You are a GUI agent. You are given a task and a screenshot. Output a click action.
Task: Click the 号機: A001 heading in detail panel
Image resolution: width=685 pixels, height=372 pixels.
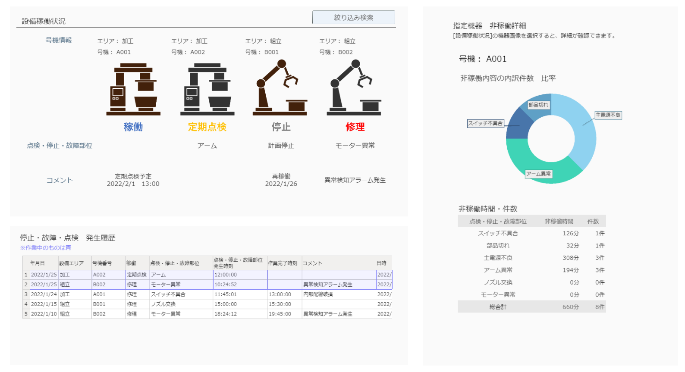[x=483, y=59]
